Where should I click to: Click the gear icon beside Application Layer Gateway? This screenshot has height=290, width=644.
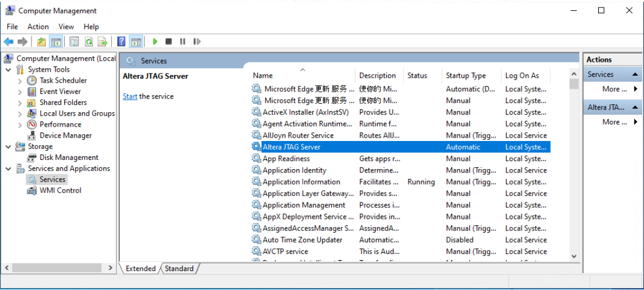coord(256,194)
